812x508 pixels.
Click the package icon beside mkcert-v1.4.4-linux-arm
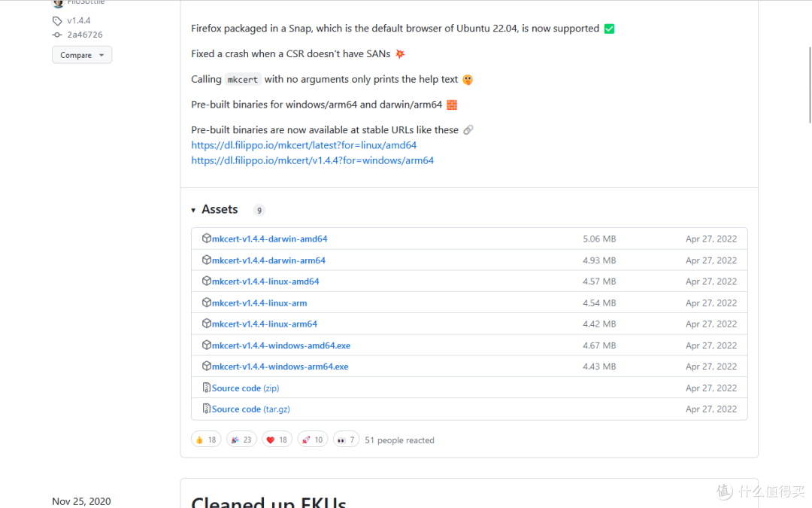click(x=207, y=303)
